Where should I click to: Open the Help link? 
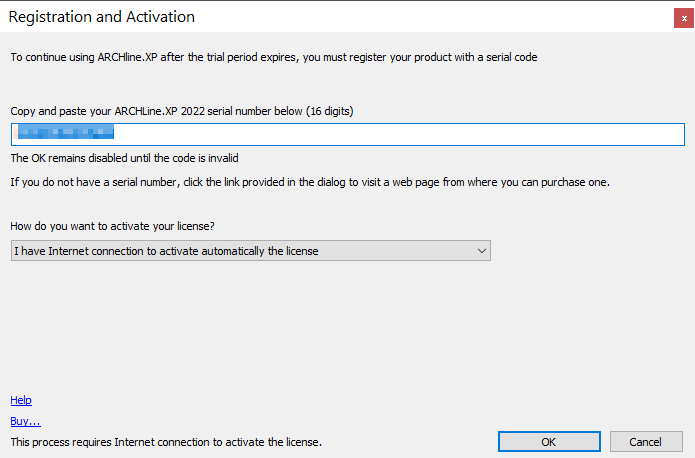[x=21, y=400]
